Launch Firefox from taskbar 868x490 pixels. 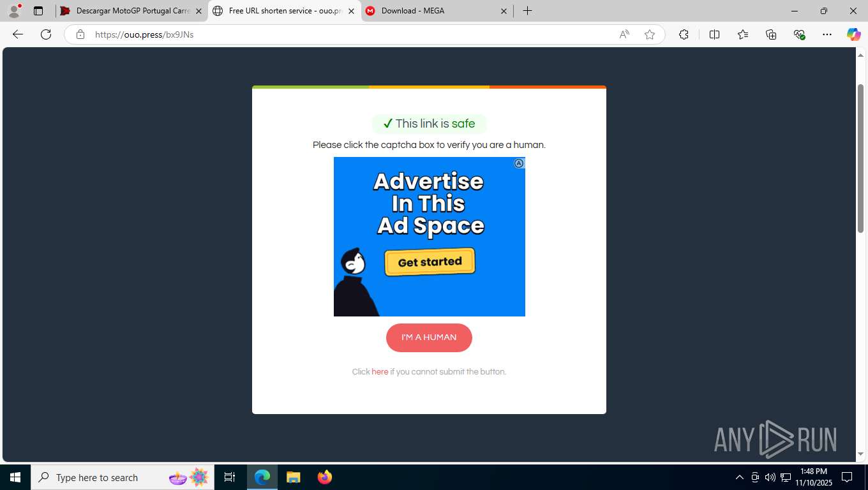tap(324, 477)
